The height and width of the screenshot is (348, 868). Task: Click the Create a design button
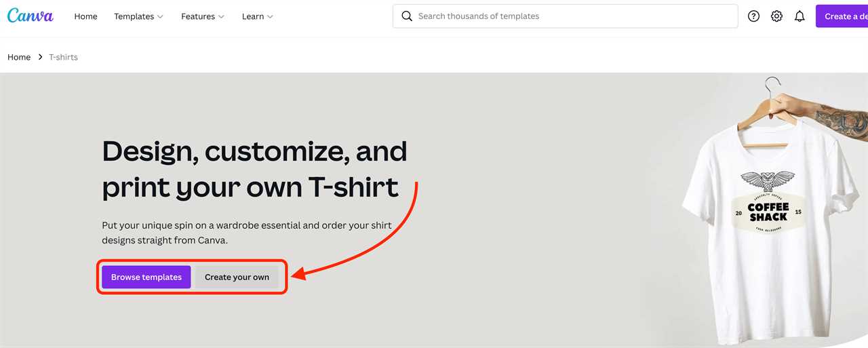[x=842, y=16]
